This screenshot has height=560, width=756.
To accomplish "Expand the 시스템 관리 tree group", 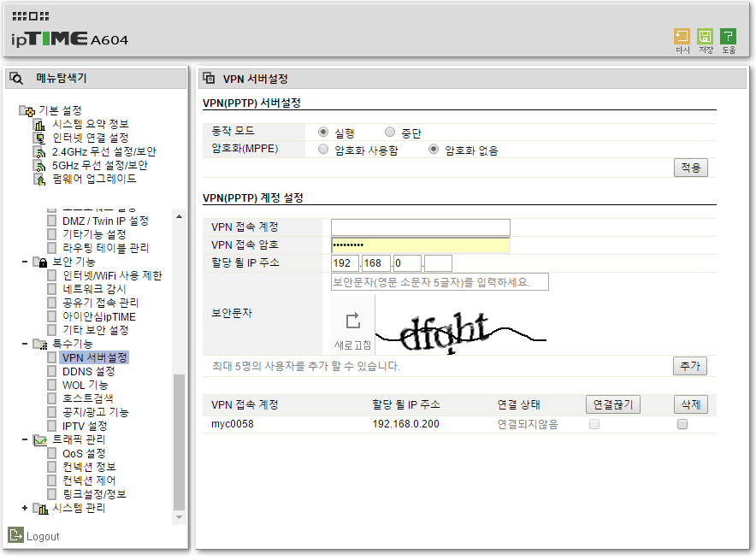I will (25, 508).
